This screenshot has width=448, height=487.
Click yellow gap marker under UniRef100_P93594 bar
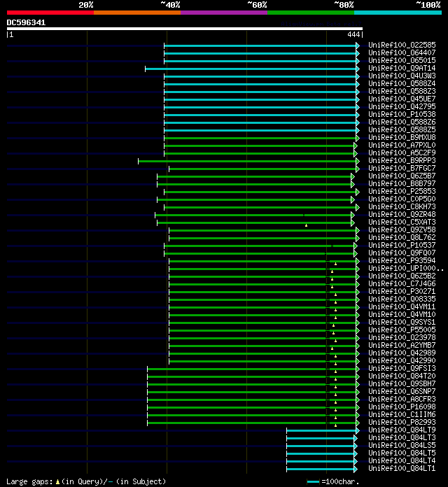click(x=335, y=264)
